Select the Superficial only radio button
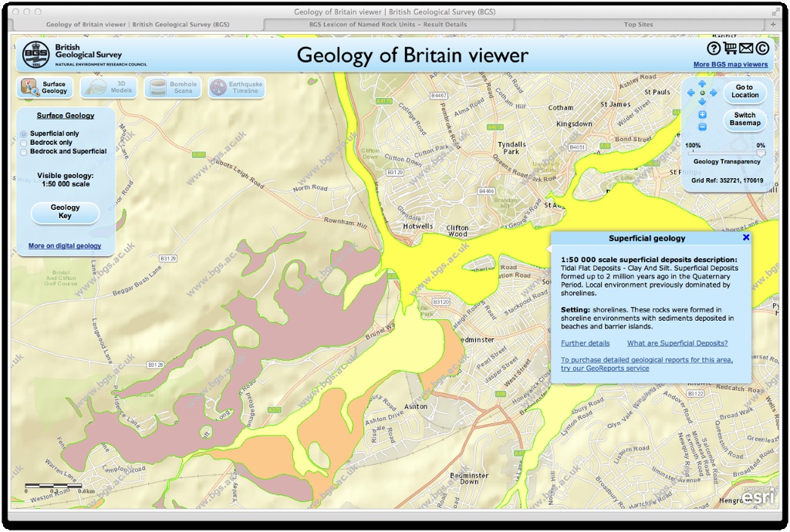790x532 pixels. (x=23, y=134)
